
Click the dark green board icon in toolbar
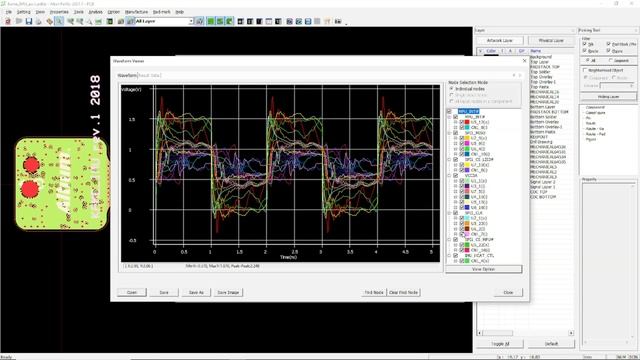[x=110, y=21]
